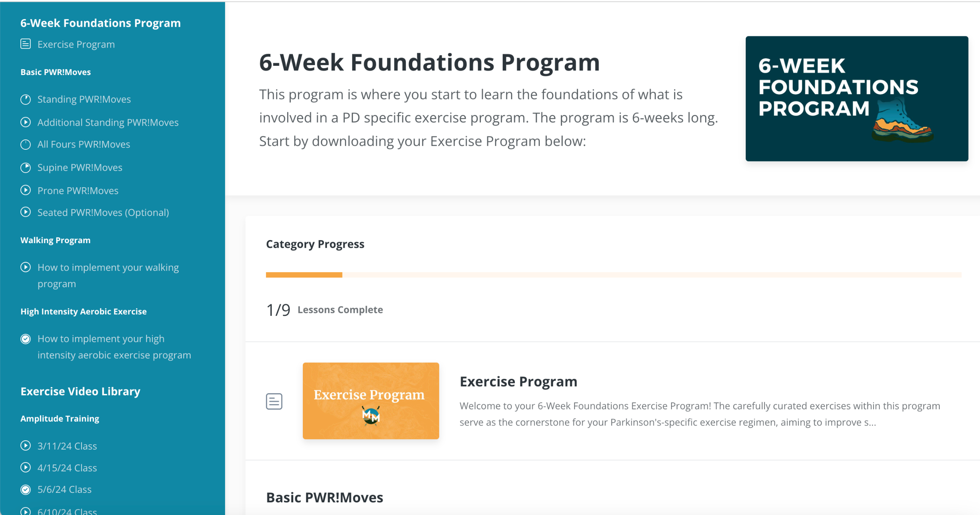Open the 3/11/24 Class lesson link
Viewport: 980px width, 515px height.
(x=67, y=446)
